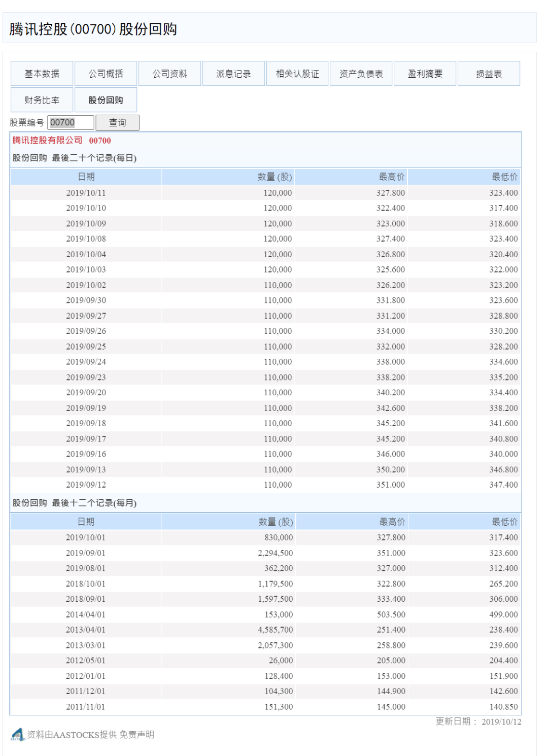View the 资产负债表 tab
The image size is (548, 756).
(x=361, y=74)
